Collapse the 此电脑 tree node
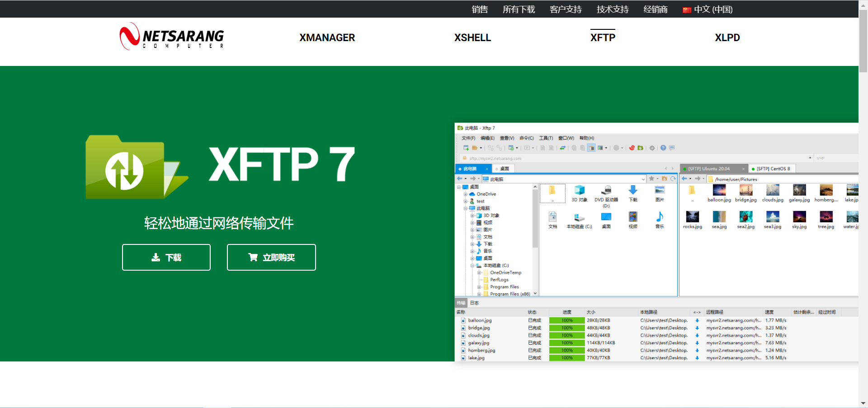This screenshot has height=408, width=868. (466, 208)
